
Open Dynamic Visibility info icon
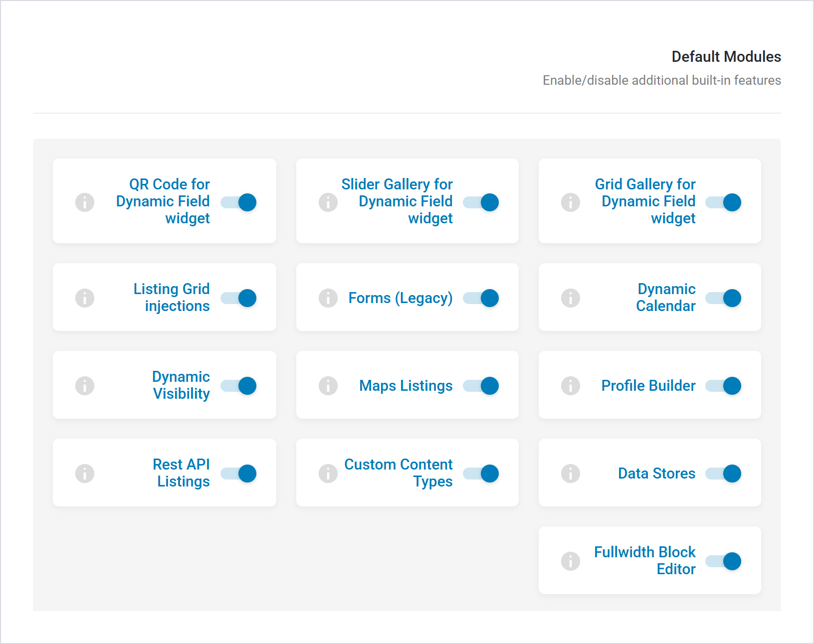point(85,386)
